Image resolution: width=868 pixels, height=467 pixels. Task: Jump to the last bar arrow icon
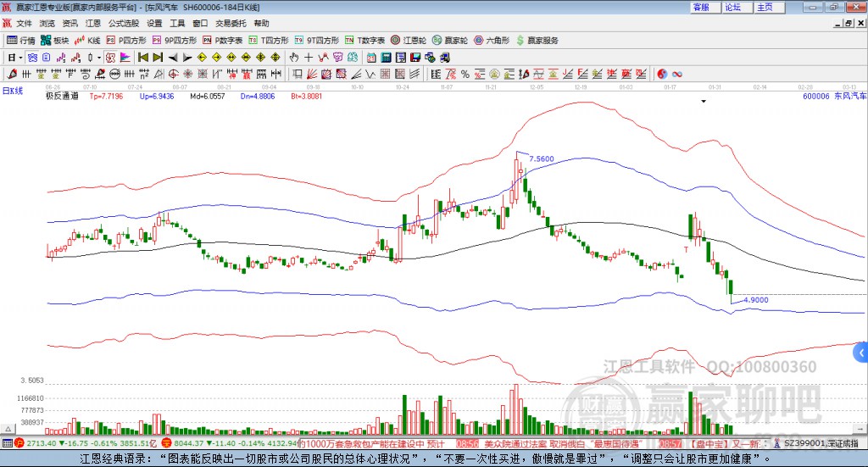tap(158, 58)
